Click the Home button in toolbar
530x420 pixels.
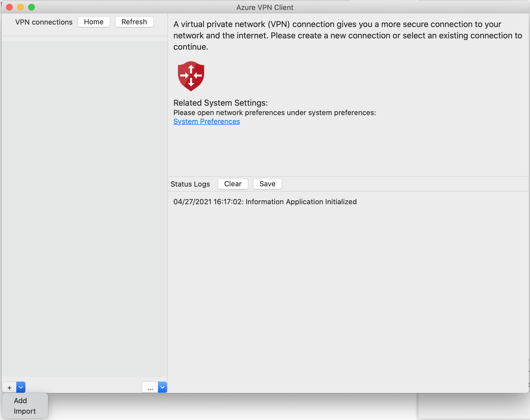(x=93, y=22)
